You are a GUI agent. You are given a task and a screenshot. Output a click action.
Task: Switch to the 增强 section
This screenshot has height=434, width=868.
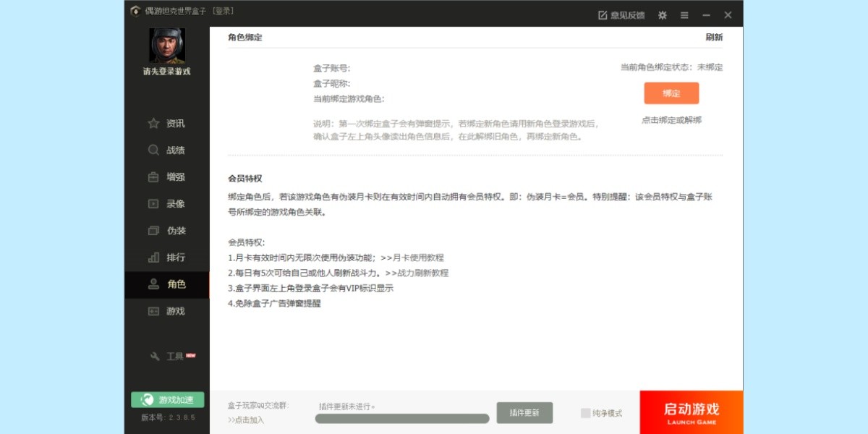tap(167, 177)
